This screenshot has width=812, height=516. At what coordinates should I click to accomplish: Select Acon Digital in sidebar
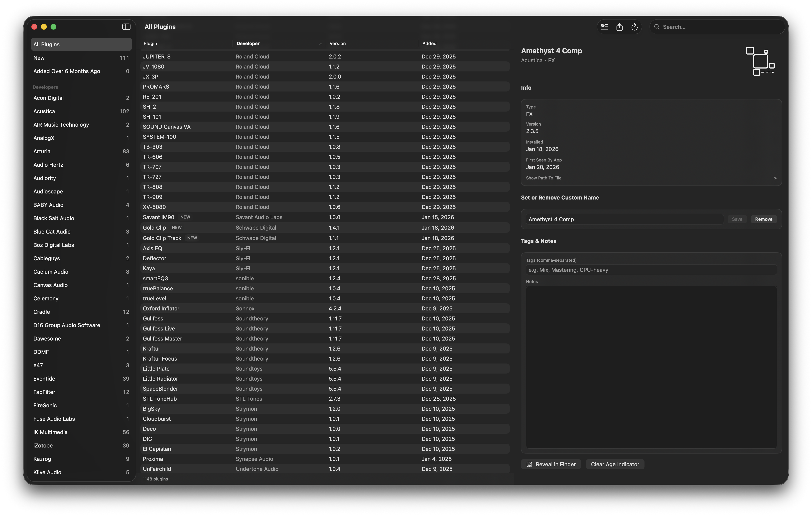[81, 98]
